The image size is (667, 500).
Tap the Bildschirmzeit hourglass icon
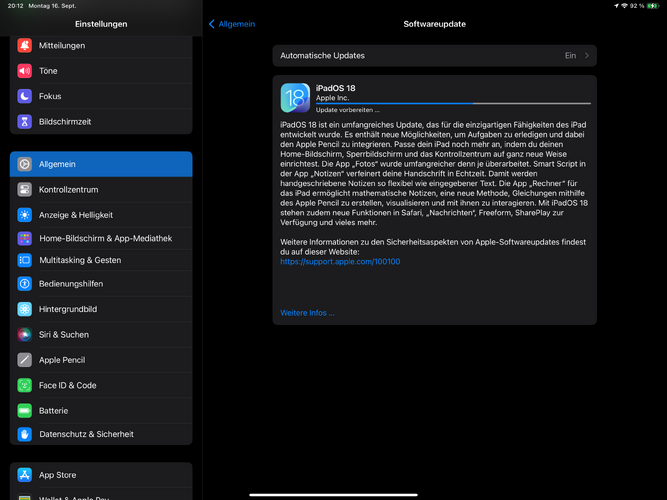point(25,122)
